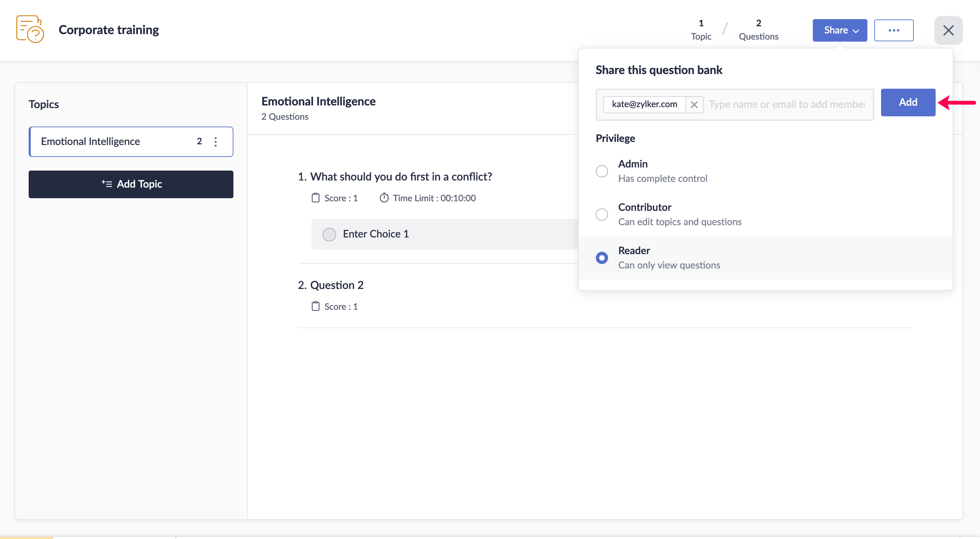Focus the member name or email field
Viewport: 980px width, 539px height.
pos(787,105)
